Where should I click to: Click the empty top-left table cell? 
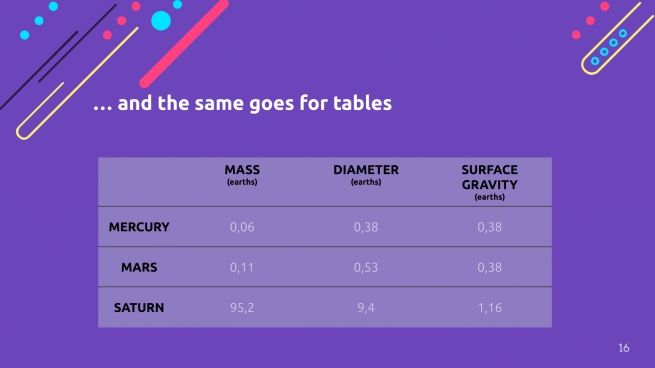coord(139,182)
